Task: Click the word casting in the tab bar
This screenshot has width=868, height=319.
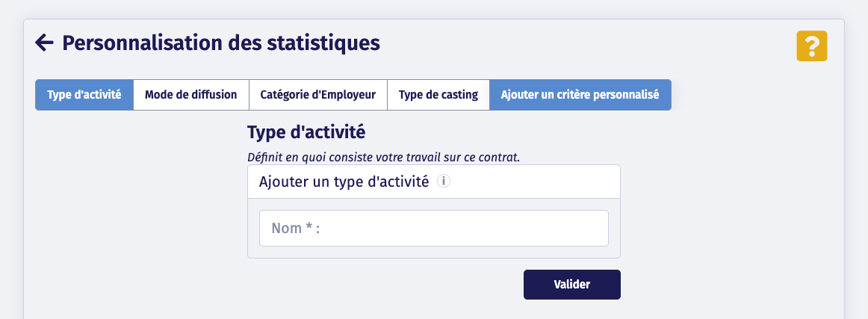Action: (456, 95)
